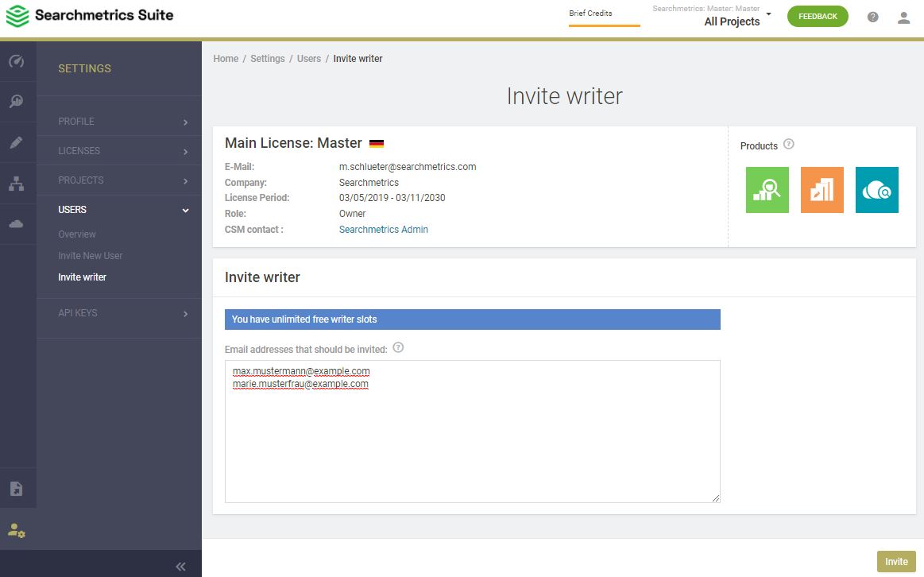Screen dimensions: 924x577
Task: Click the German flag beside Main License
Action: pyautogui.click(x=377, y=143)
